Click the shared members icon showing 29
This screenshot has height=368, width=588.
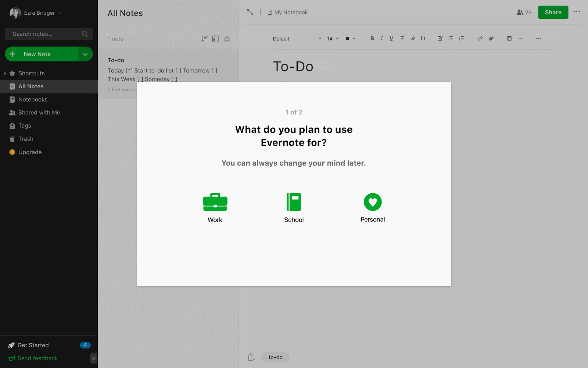coord(524,12)
